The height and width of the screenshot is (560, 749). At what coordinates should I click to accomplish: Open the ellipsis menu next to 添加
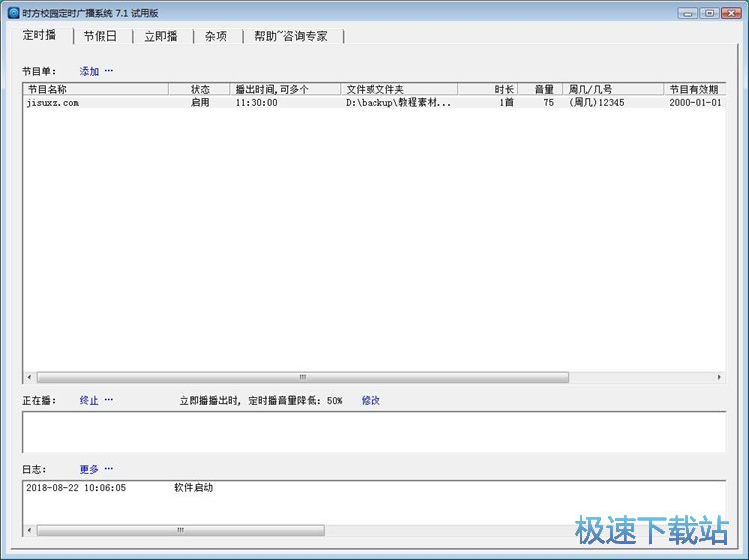coord(109,71)
